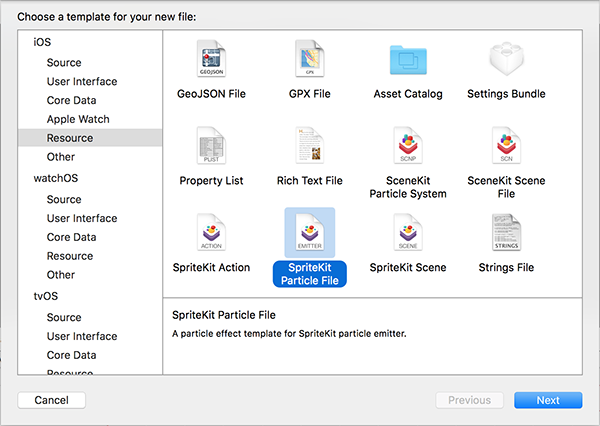The image size is (600, 426).
Task: Click the Cancel button
Action: coord(52,400)
